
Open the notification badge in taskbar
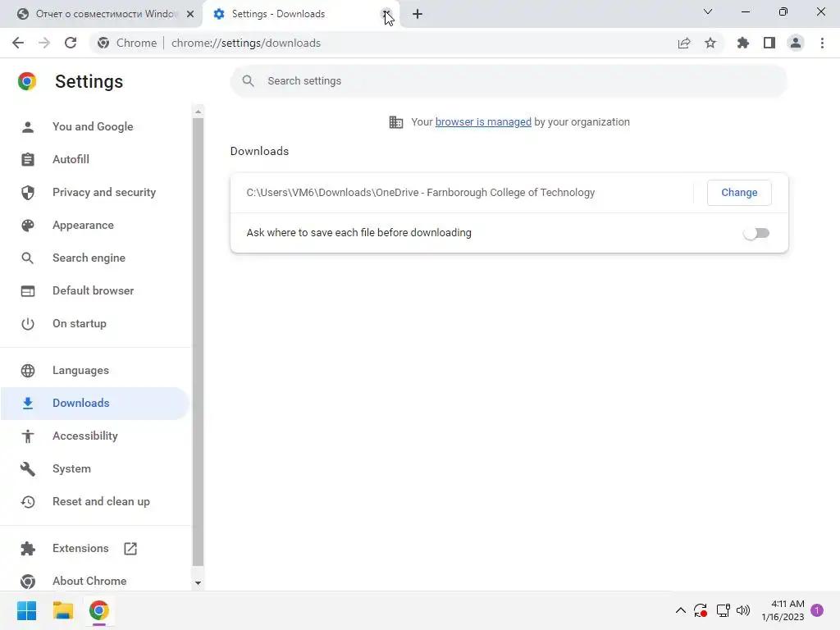click(x=817, y=610)
